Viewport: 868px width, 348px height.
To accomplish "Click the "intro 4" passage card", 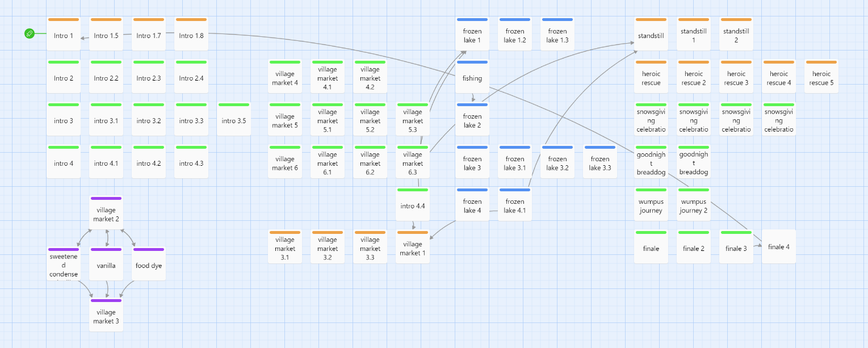I will [64, 162].
